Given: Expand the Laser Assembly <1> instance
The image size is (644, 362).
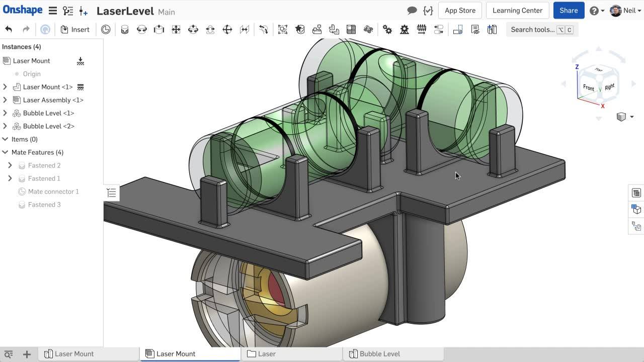Looking at the screenshot, I should 5,100.
